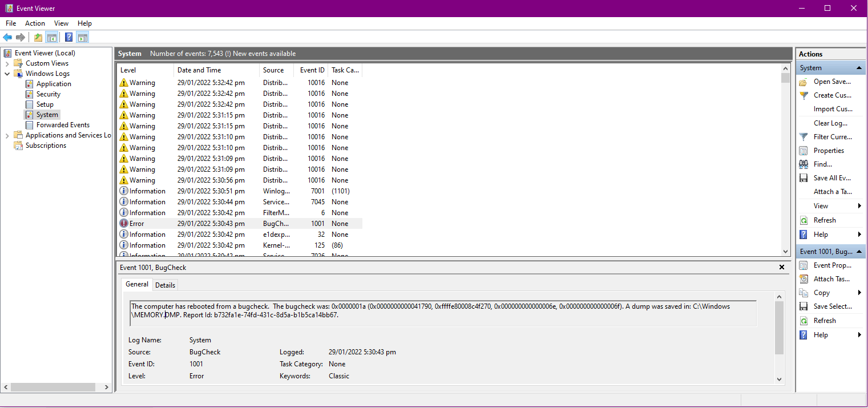
Task: Open Help via the toolbar question-mark icon
Action: [68, 38]
